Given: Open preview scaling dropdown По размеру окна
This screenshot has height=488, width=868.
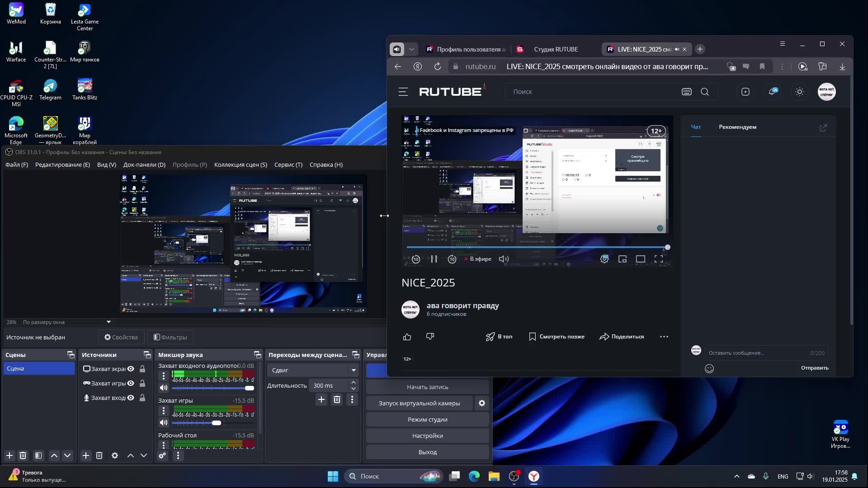Looking at the screenshot, I should [x=66, y=322].
